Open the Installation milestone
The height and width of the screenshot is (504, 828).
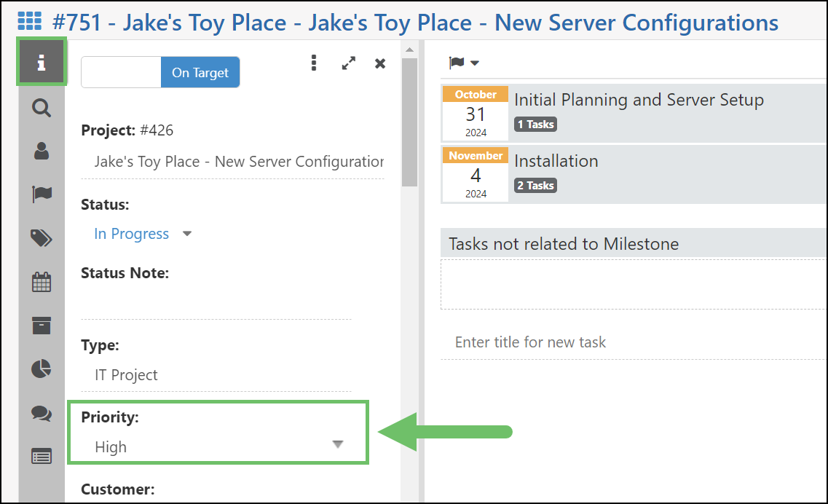(556, 161)
